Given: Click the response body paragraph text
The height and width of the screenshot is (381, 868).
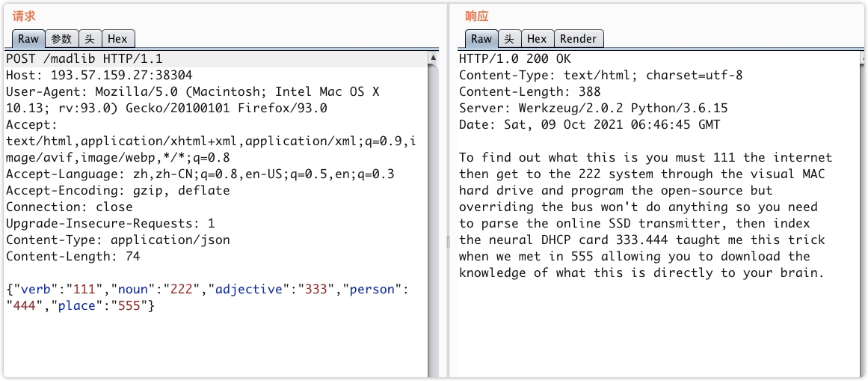Looking at the screenshot, I should point(641,215).
